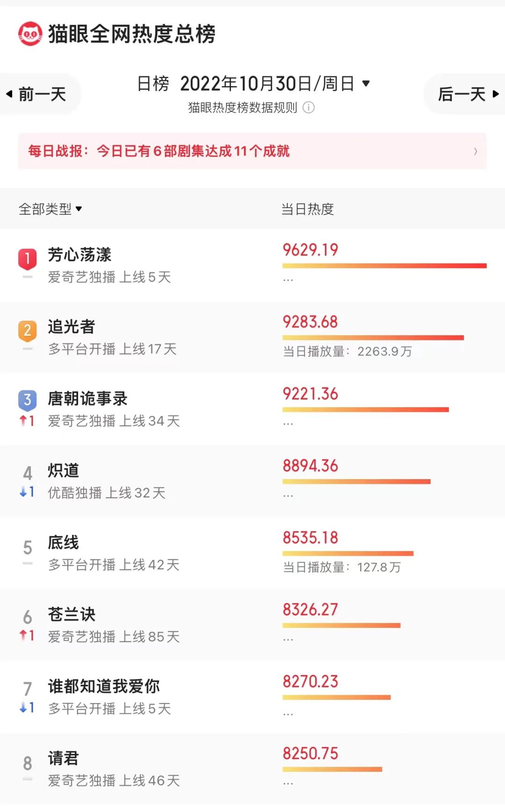Tap the info icon beside 猫眼热度榜数据规则
Viewport: 505px width, 812px height.
pos(309,108)
